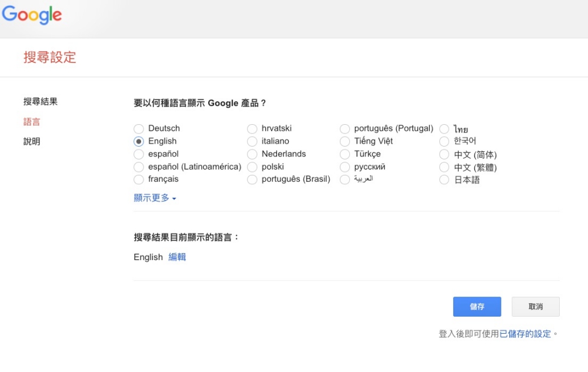Expand 顯示更多 languages list
588x372 pixels.
tap(155, 198)
